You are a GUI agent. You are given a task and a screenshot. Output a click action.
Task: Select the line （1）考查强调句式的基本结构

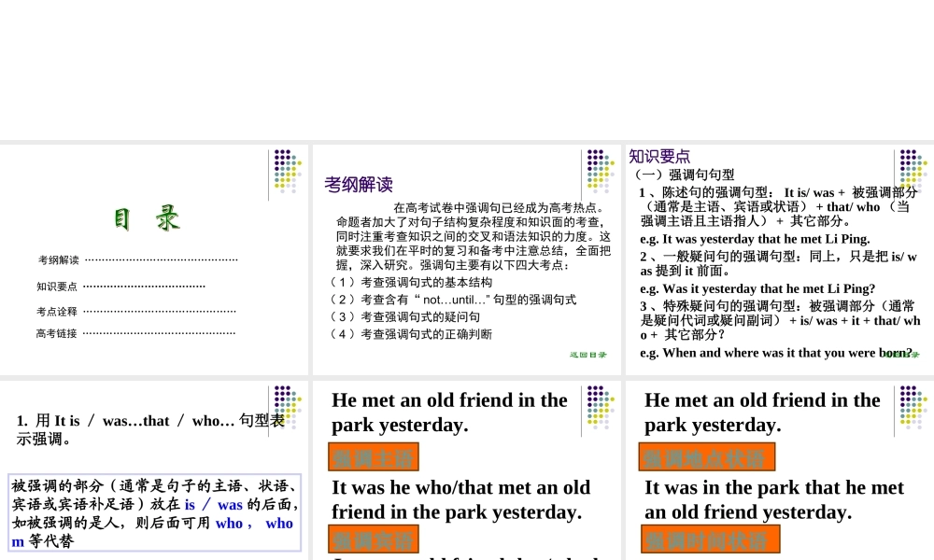tap(410, 282)
